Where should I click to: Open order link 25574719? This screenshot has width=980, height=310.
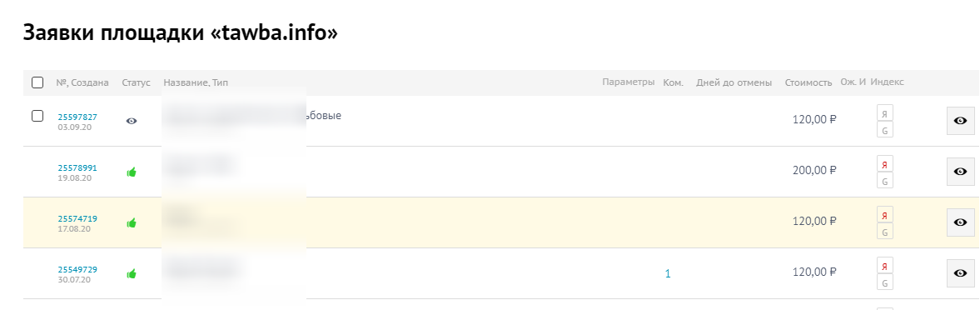click(77, 218)
